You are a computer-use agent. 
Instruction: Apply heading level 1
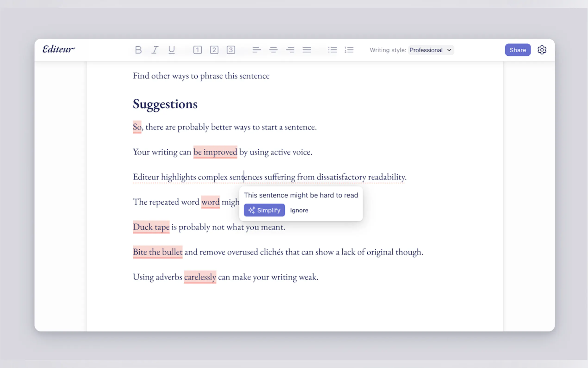pos(197,50)
